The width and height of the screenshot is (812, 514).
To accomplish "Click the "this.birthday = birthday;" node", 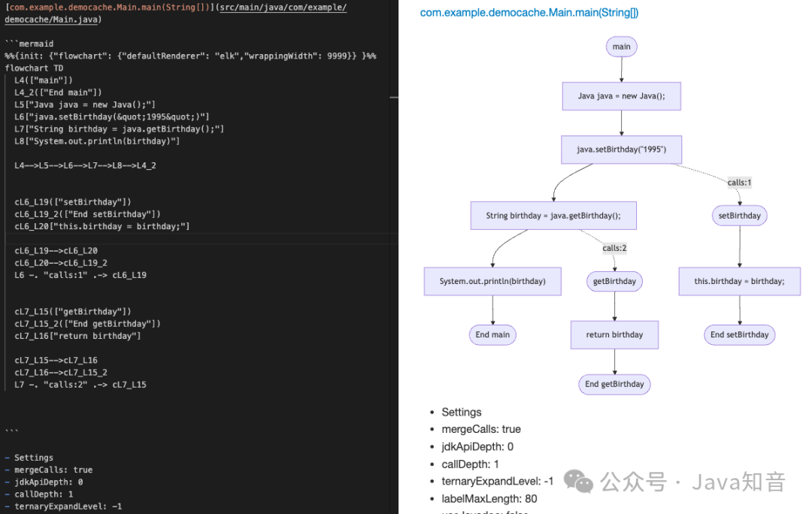I will 739,281.
